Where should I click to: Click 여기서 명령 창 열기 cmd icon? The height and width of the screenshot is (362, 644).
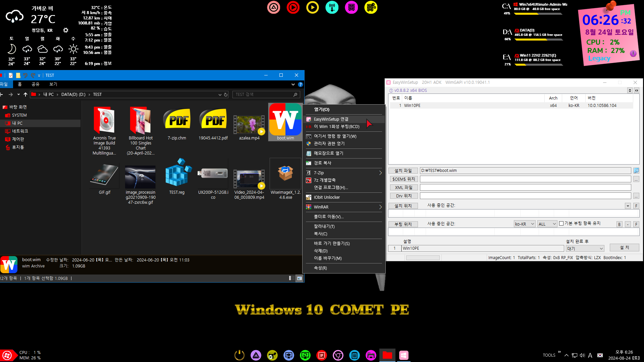click(x=309, y=136)
